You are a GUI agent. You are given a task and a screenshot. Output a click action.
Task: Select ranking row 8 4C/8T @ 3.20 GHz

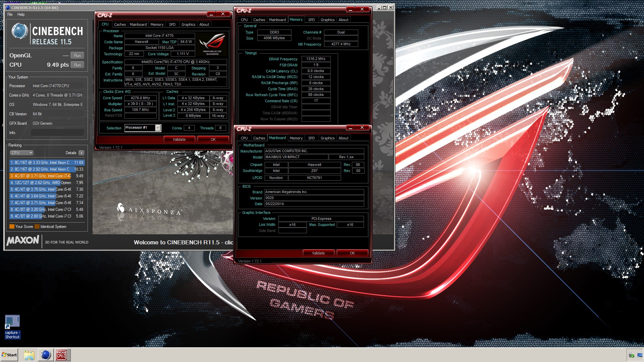(x=47, y=209)
